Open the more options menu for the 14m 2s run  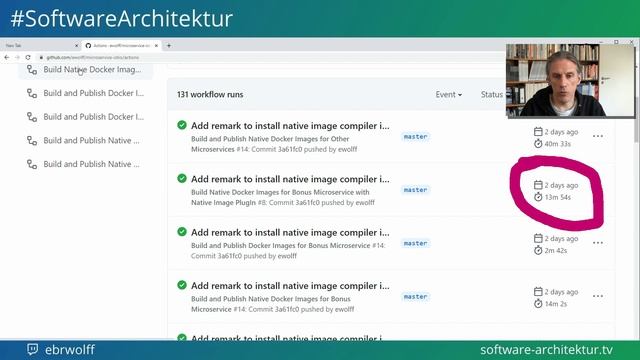598,296
